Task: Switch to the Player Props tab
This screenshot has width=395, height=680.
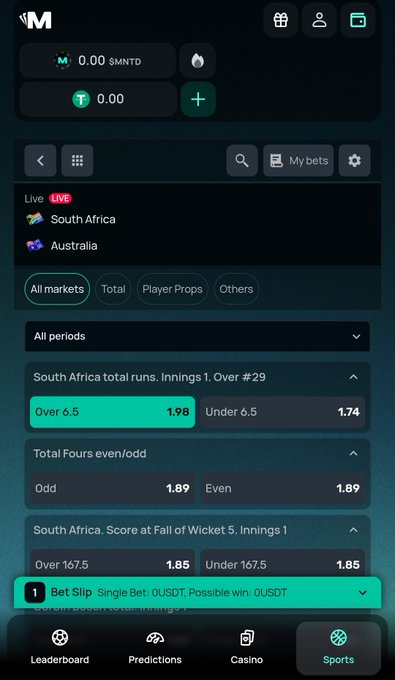Action: tap(172, 289)
